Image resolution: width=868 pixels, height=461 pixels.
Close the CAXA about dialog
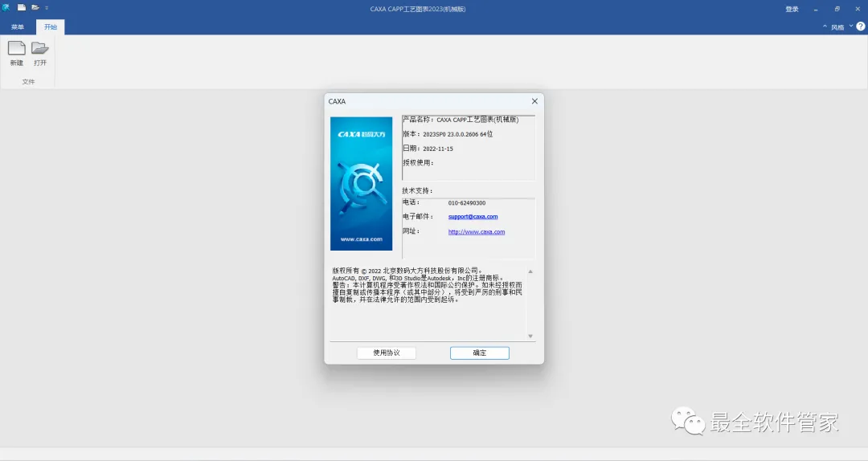pyautogui.click(x=534, y=101)
